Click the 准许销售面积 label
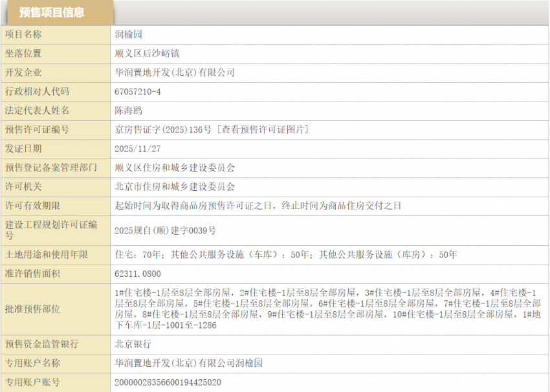This screenshot has width=550, height=392. point(32,274)
